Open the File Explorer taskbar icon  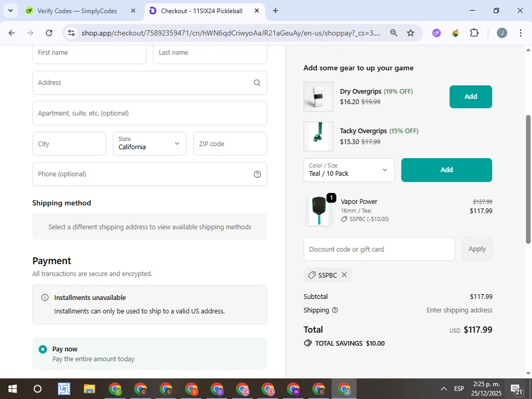coord(89,389)
